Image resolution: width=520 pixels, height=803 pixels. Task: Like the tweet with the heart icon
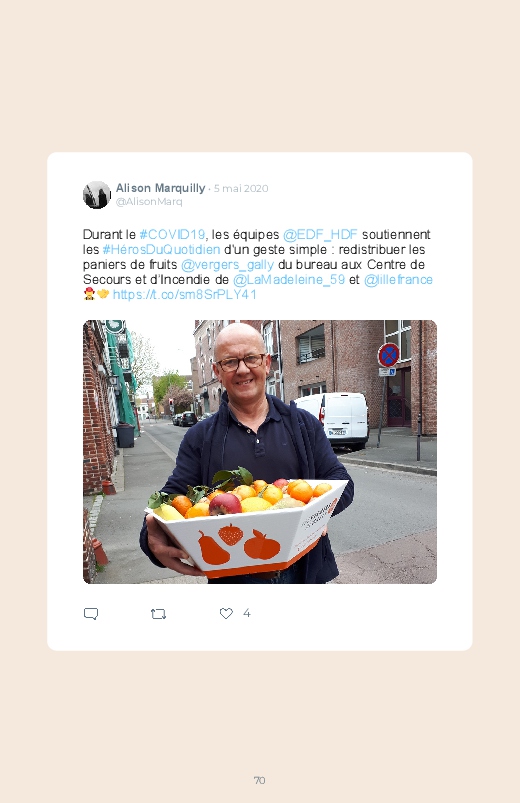tap(226, 613)
